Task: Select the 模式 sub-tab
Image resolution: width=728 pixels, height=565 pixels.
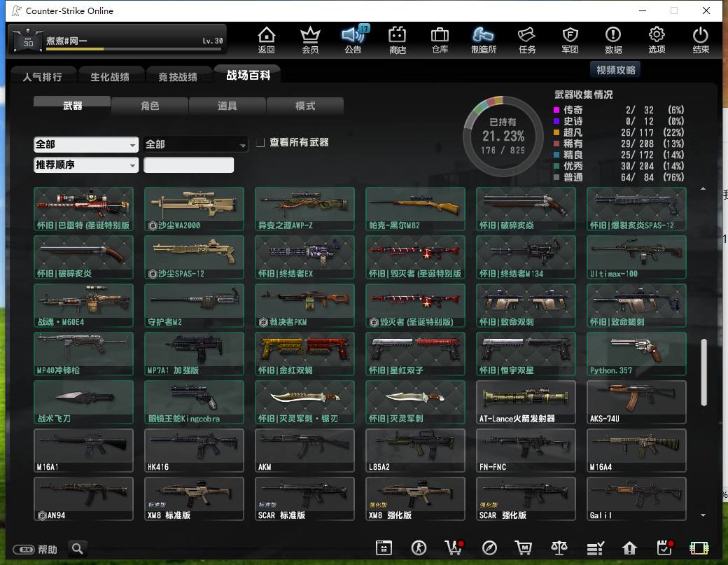Action: (305, 106)
